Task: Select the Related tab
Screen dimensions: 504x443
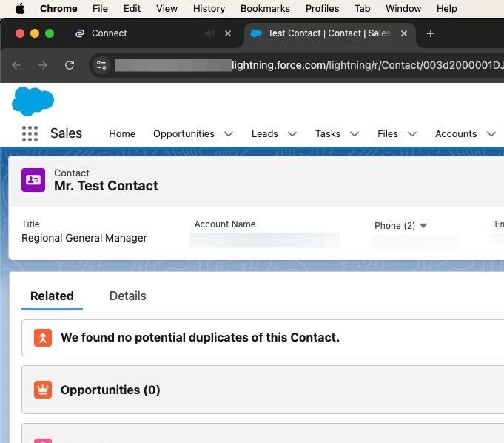Action: tap(52, 296)
